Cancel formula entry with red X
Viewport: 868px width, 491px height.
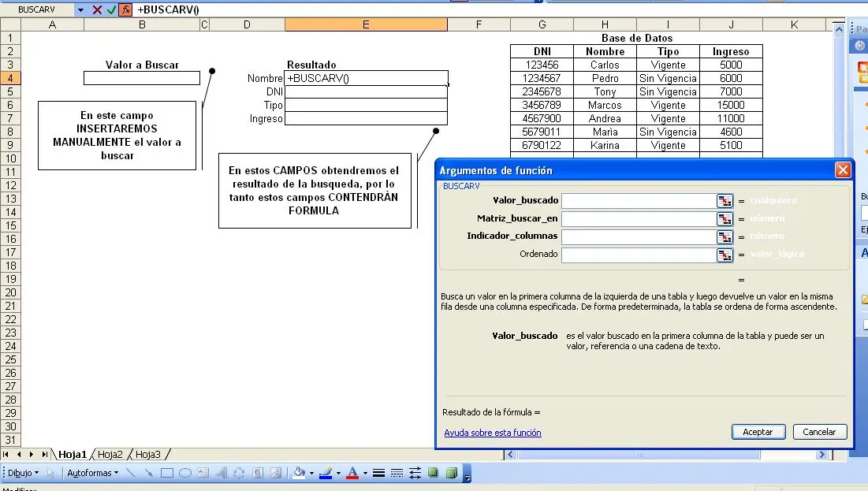(97, 9)
